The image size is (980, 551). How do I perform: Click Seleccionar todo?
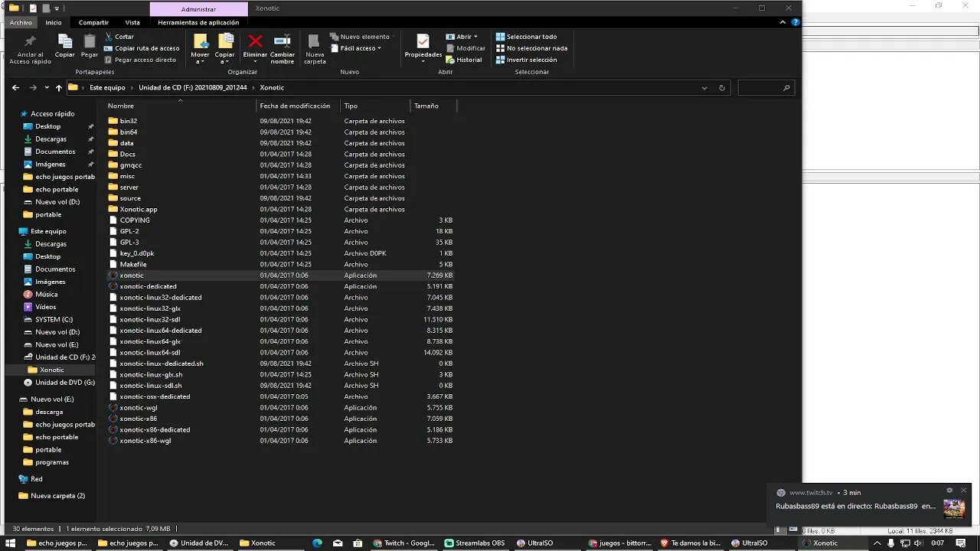coord(526,37)
